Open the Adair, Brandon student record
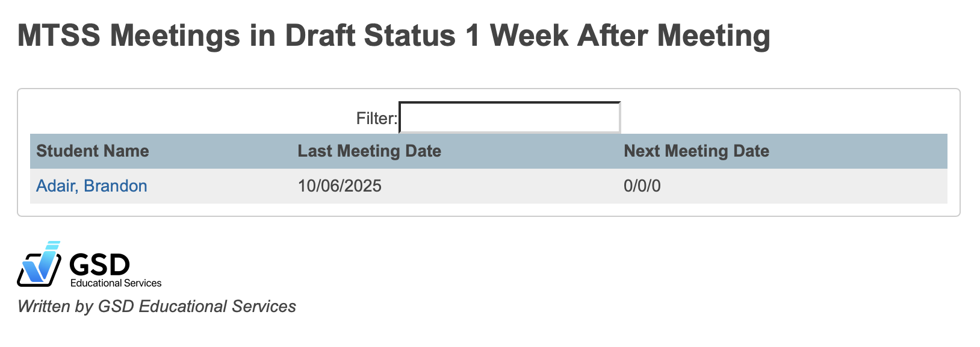This screenshot has height=347, width=980. pos(91,186)
